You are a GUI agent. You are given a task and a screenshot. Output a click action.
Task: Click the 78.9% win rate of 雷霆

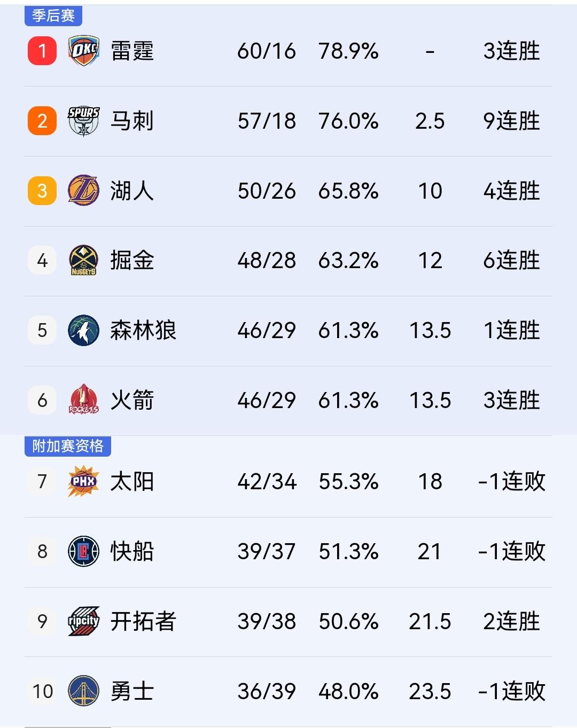click(350, 51)
